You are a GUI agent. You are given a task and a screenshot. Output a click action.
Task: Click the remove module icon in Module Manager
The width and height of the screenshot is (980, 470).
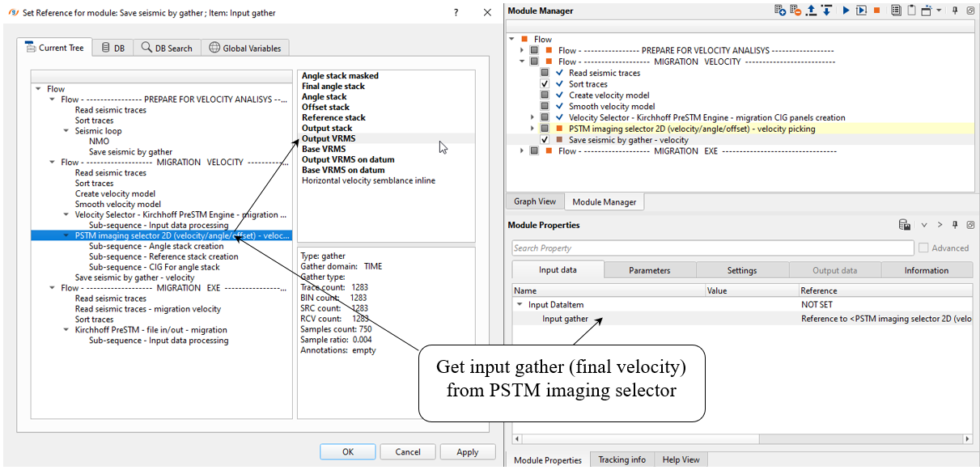coord(795,11)
